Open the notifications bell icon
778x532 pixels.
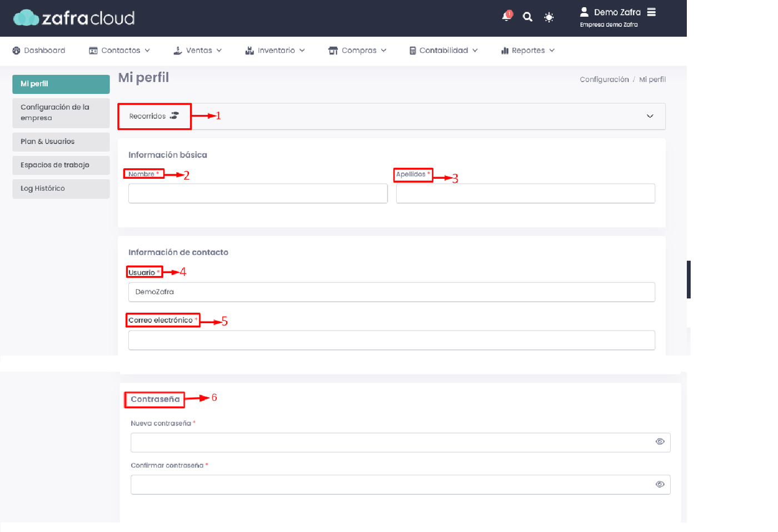click(x=507, y=16)
